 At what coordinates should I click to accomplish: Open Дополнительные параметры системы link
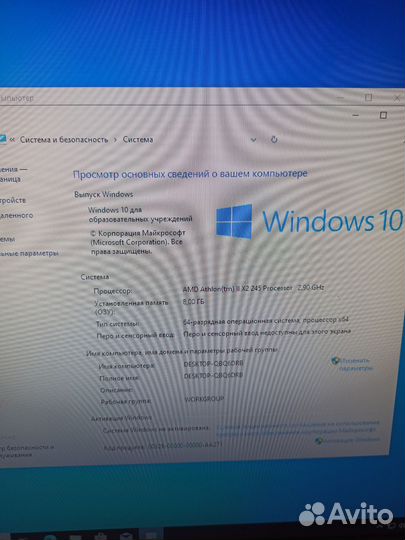tap(29, 254)
